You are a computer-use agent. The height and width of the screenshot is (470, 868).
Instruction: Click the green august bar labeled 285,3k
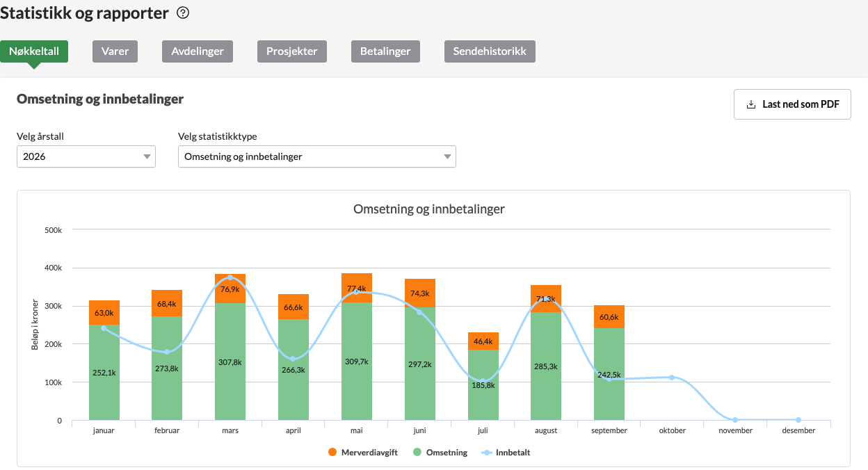[x=546, y=366]
